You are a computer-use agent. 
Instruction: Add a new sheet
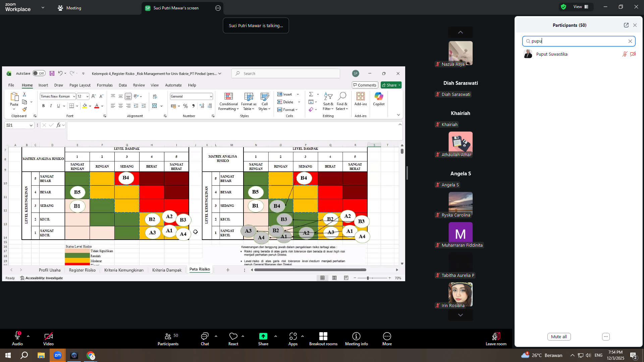click(228, 270)
